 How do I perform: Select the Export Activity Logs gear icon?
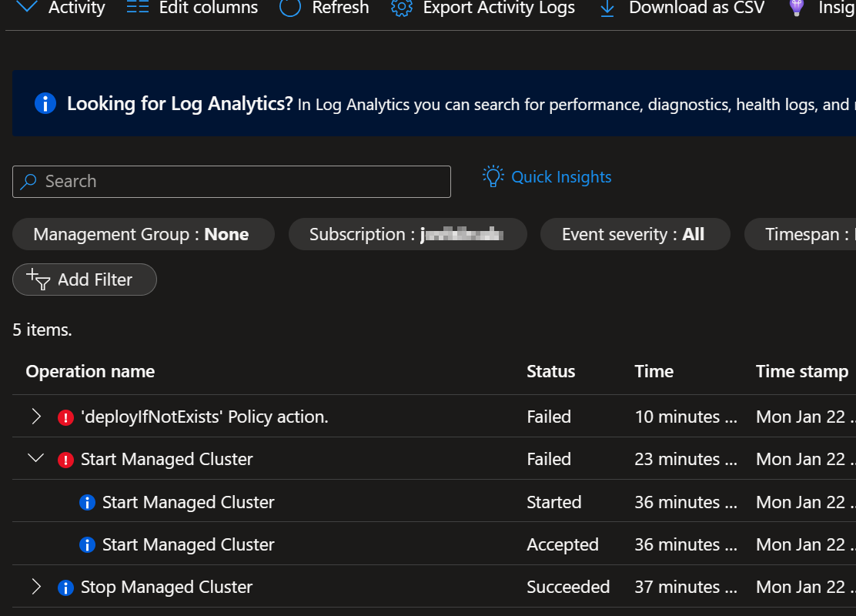click(401, 8)
